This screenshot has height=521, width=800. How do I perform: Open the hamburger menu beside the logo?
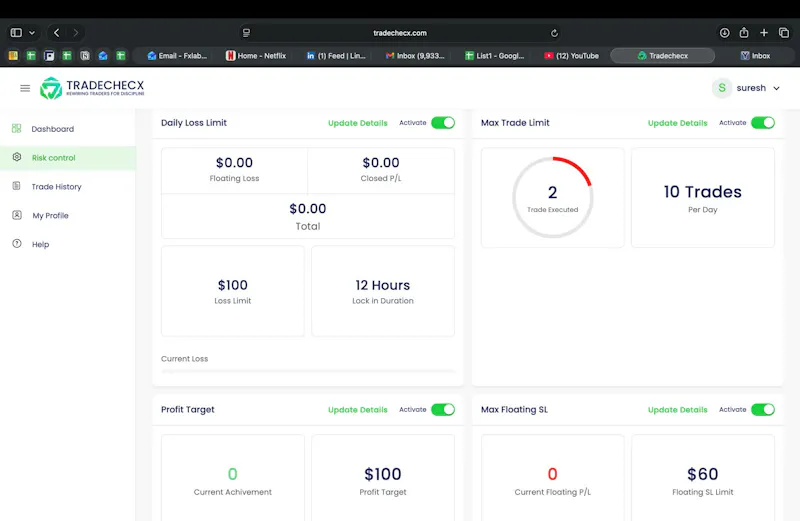[25, 88]
